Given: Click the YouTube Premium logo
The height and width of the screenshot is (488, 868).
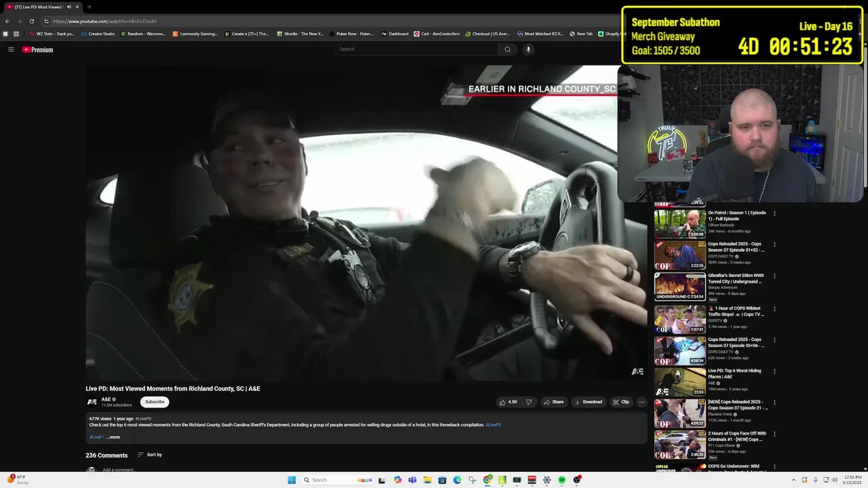Looking at the screenshot, I should pos(37,49).
